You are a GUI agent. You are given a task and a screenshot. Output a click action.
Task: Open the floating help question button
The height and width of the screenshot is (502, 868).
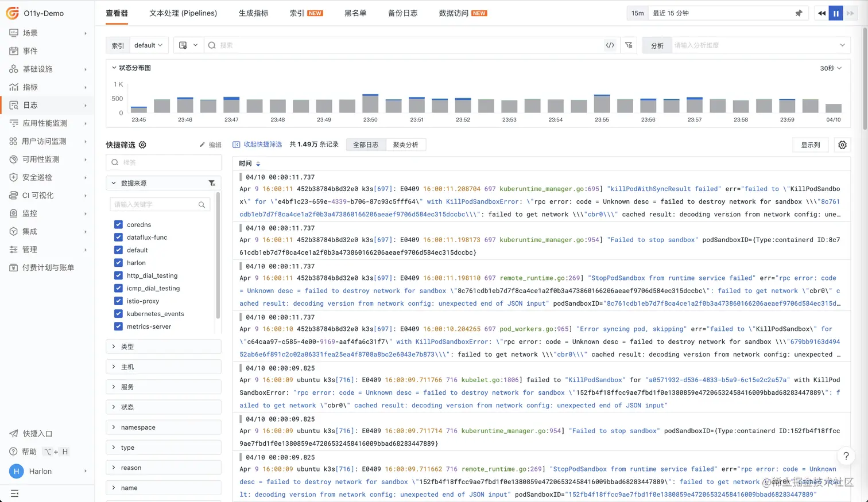pyautogui.click(x=846, y=456)
